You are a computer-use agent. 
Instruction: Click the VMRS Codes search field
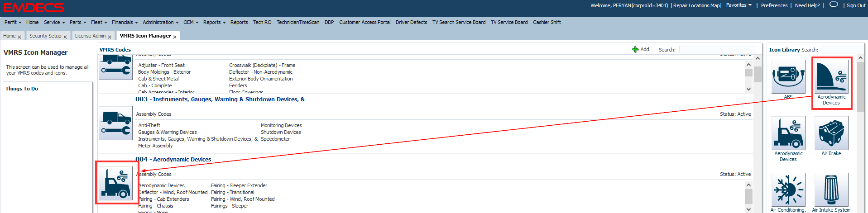tap(717, 50)
